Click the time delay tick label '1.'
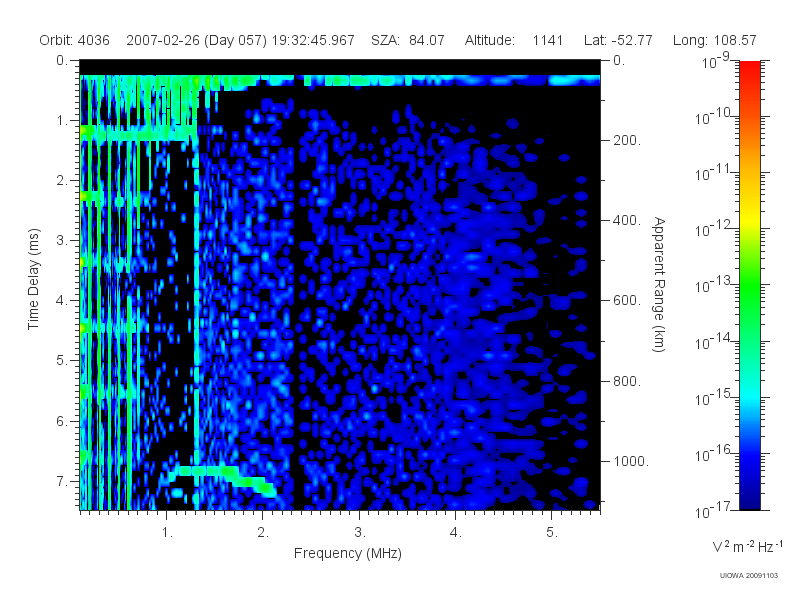 coord(62,120)
